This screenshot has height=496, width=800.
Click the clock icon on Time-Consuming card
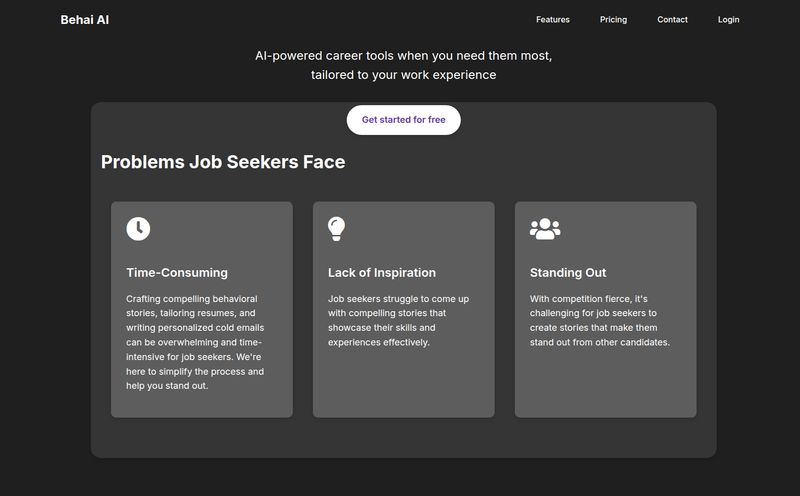[x=138, y=229]
